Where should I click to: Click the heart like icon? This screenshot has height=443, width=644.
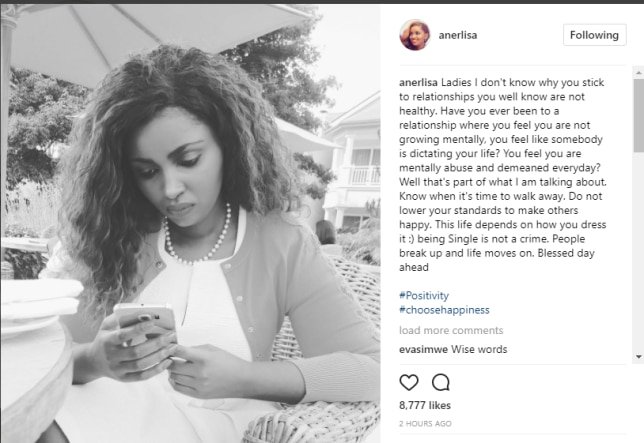coord(409,382)
